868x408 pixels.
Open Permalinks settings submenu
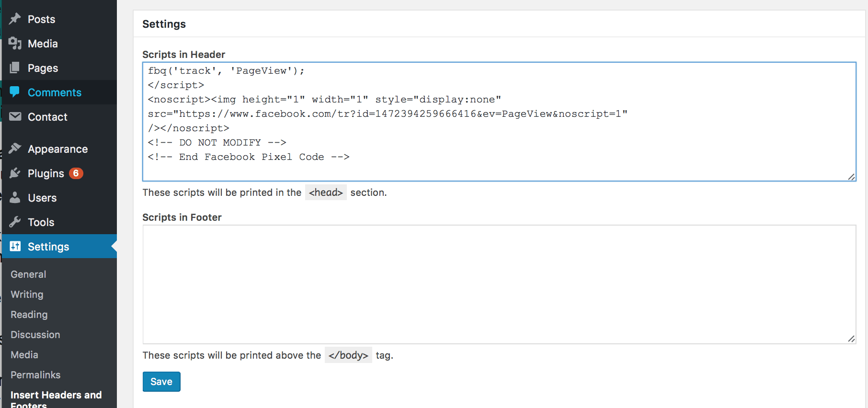pos(35,375)
